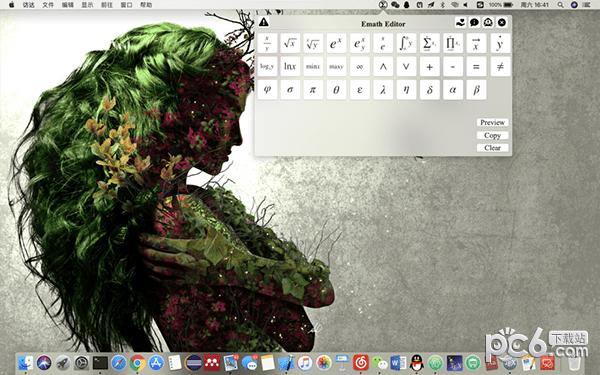Insert the y-dot derivative symbol
The image size is (600, 375).
500,43
